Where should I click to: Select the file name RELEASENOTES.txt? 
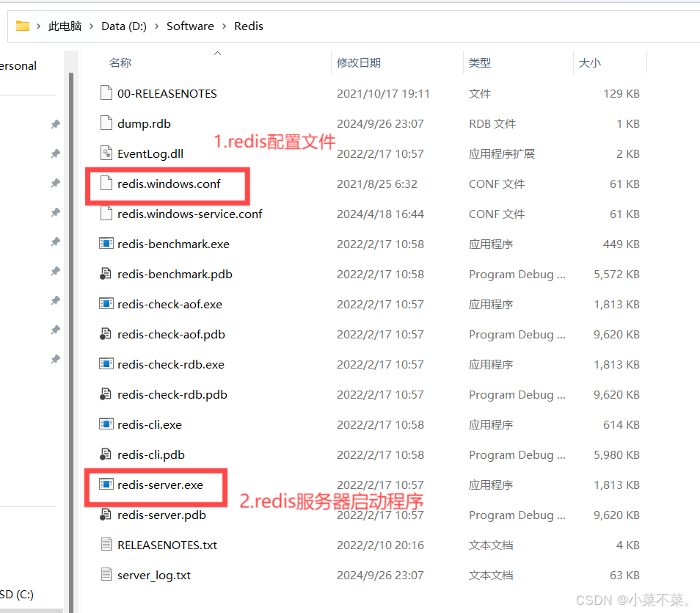point(167,545)
